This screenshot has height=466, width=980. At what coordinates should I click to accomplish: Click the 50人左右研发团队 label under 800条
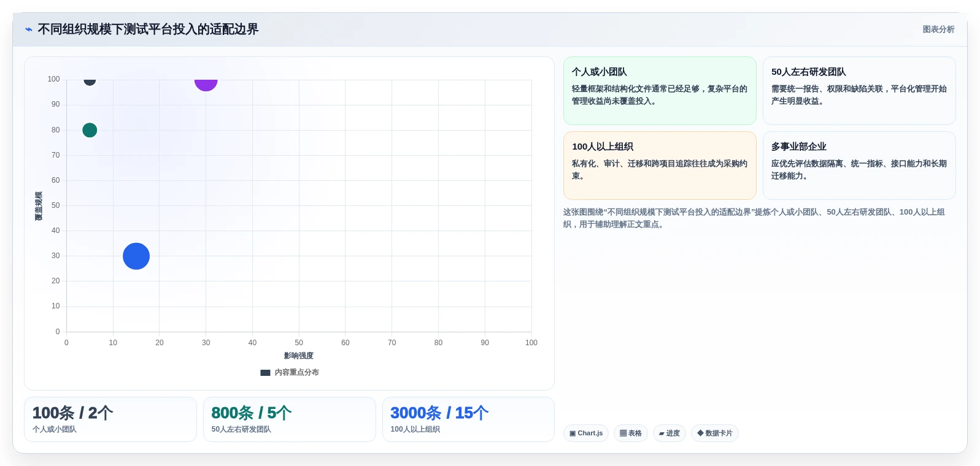click(x=241, y=429)
